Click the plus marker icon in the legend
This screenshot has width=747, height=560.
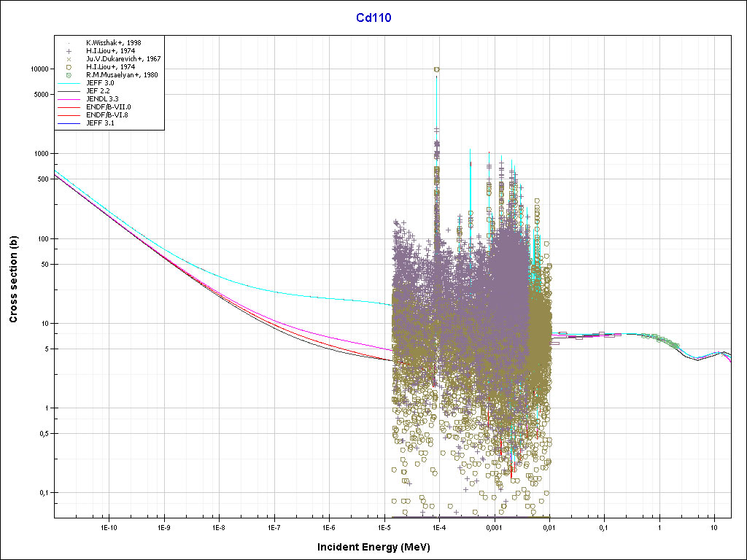click(x=69, y=51)
